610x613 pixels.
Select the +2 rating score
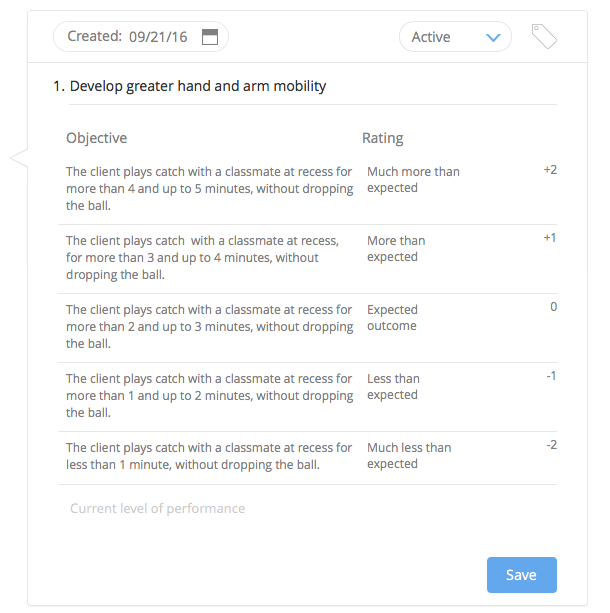pyautogui.click(x=550, y=170)
